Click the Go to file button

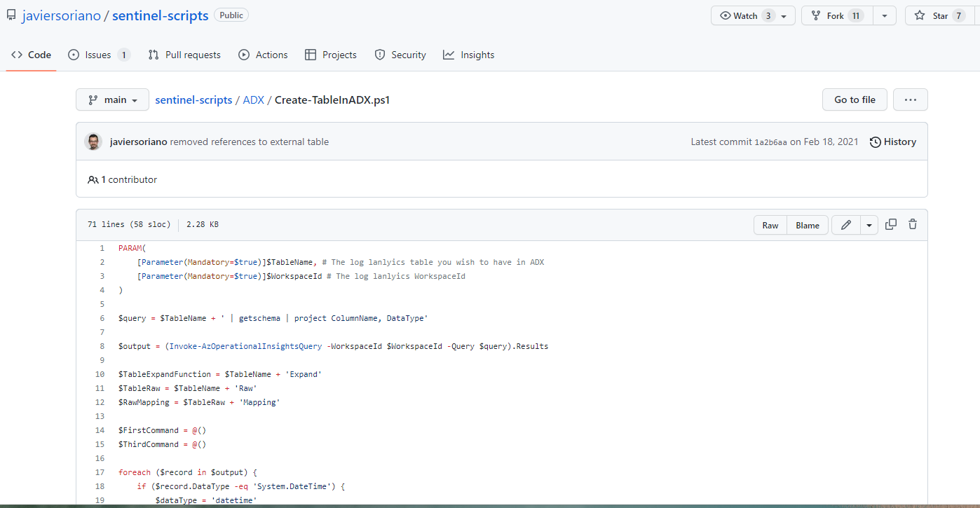[855, 99]
